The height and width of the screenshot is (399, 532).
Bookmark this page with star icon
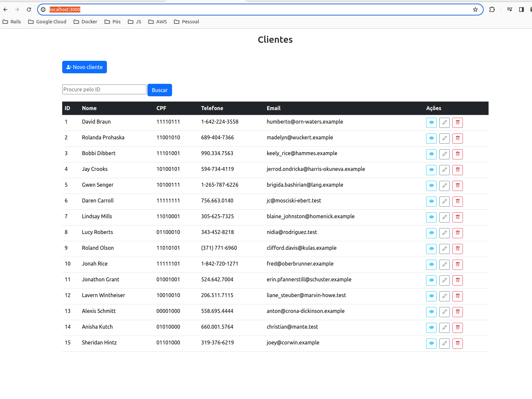coord(475,10)
